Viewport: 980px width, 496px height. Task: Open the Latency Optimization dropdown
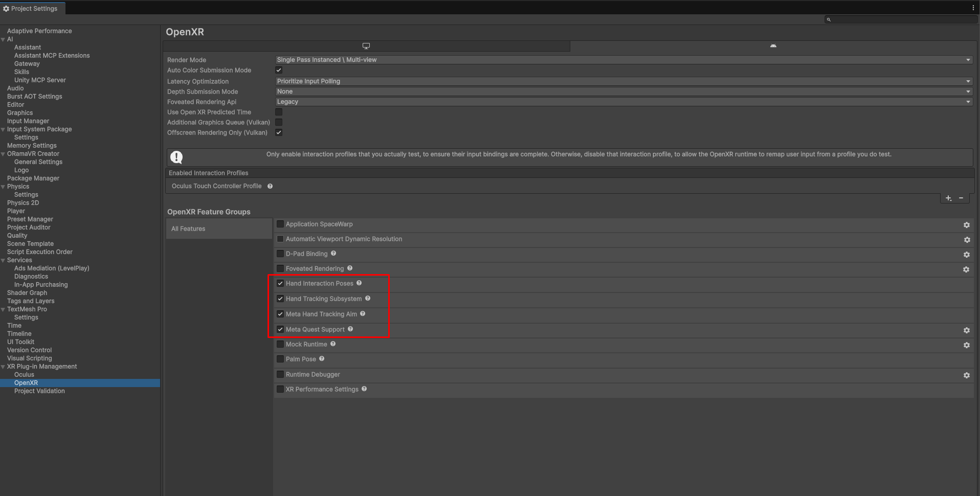pos(623,81)
